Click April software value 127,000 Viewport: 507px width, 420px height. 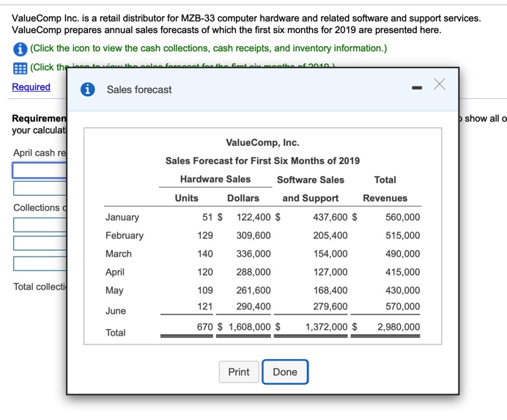330,272
